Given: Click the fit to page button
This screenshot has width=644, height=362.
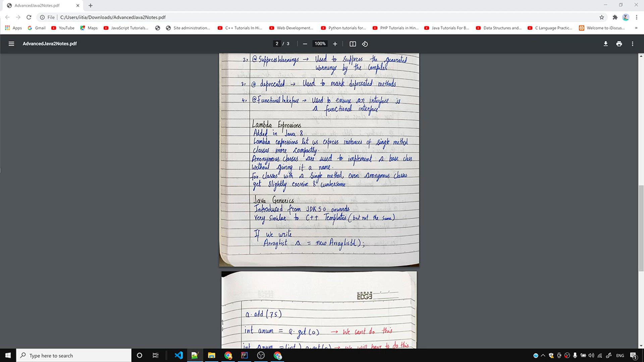Looking at the screenshot, I should 353,44.
